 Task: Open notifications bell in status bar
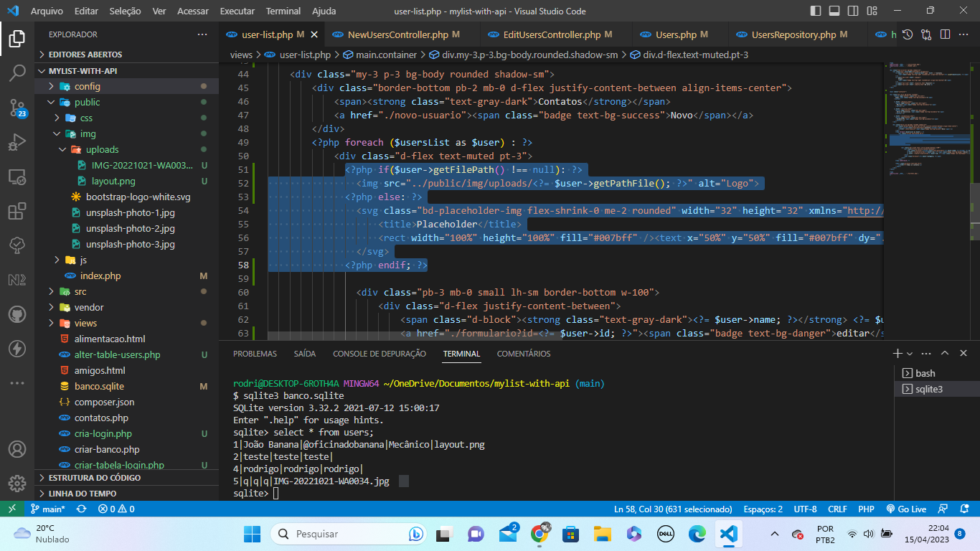pos(966,509)
